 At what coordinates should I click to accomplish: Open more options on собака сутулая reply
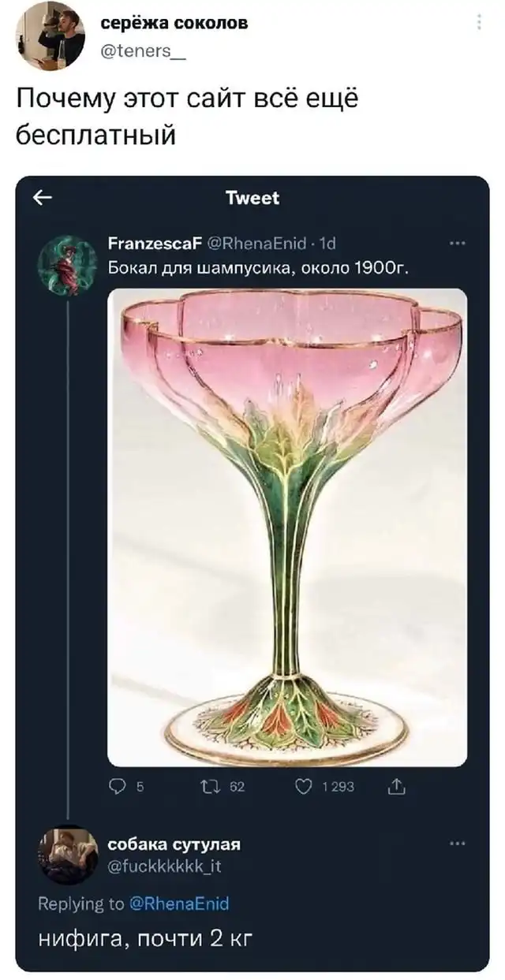click(x=456, y=844)
